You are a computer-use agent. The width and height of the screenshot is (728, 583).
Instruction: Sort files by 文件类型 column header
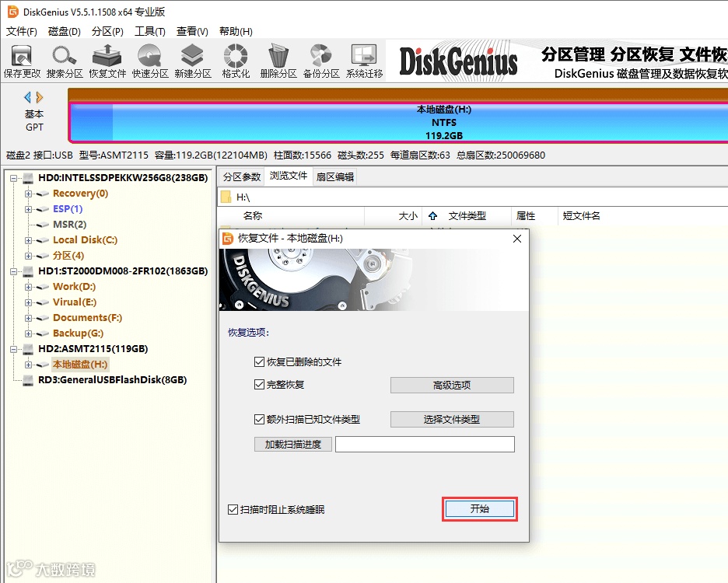point(467,216)
